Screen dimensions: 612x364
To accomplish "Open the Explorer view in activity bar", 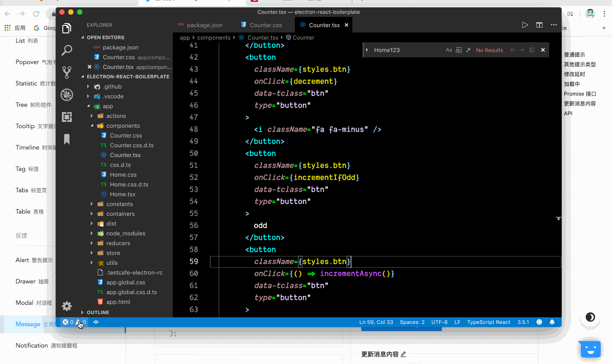I will point(67,28).
